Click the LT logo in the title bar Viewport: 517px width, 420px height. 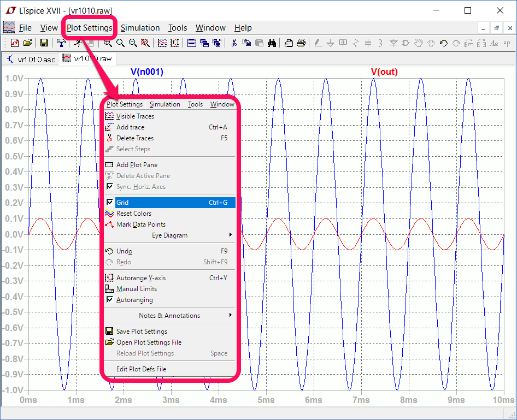[x=10, y=10]
